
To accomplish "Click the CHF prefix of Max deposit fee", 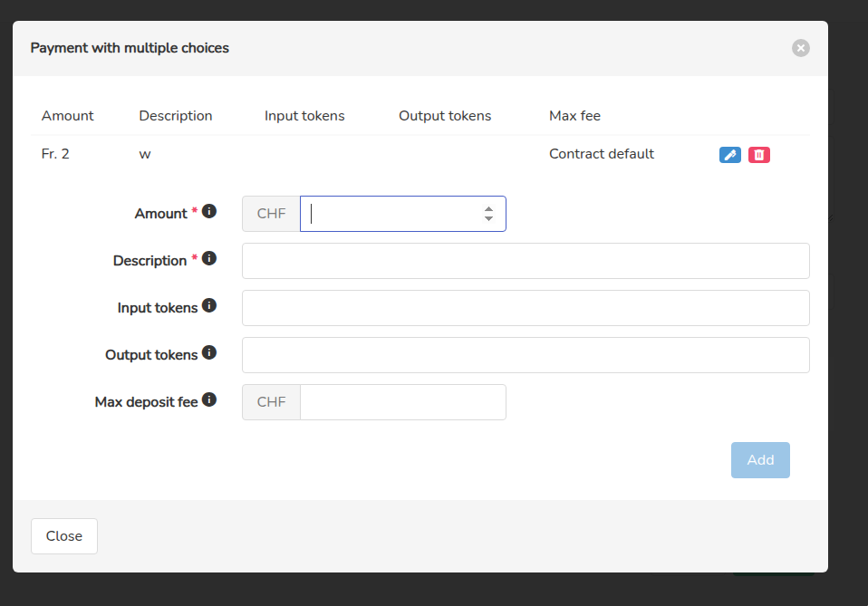I will coord(271,402).
